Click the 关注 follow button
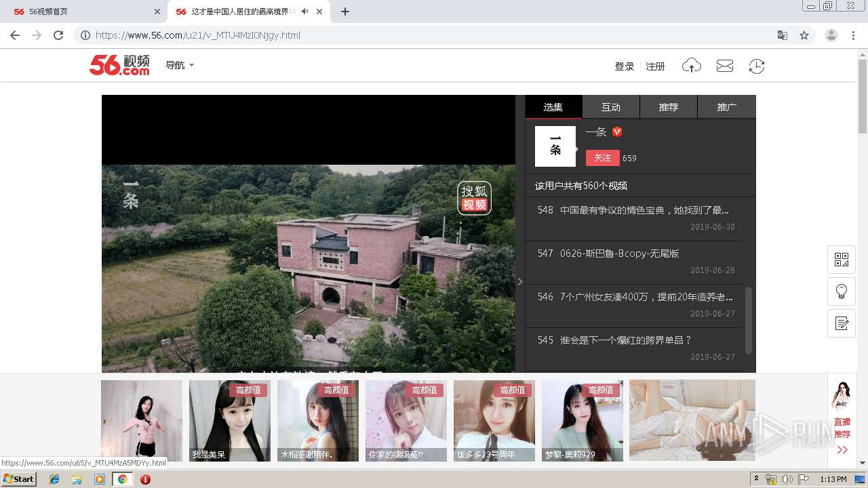 click(x=602, y=158)
